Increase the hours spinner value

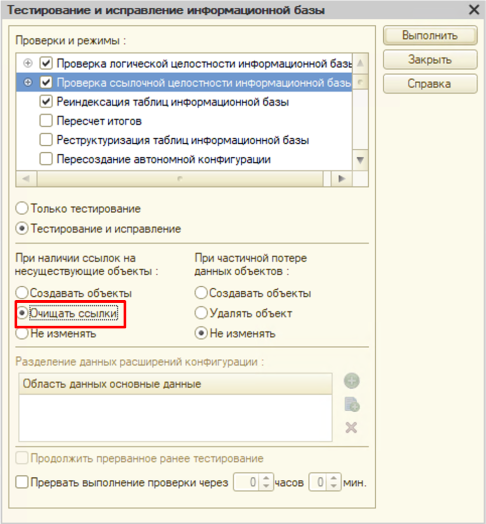266,478
